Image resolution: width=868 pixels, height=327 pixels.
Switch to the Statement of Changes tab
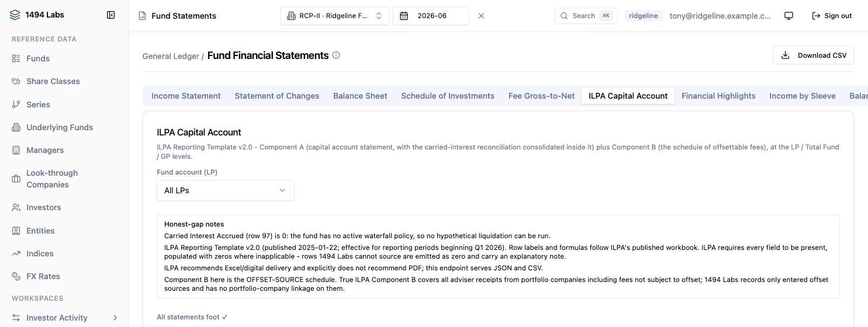277,96
